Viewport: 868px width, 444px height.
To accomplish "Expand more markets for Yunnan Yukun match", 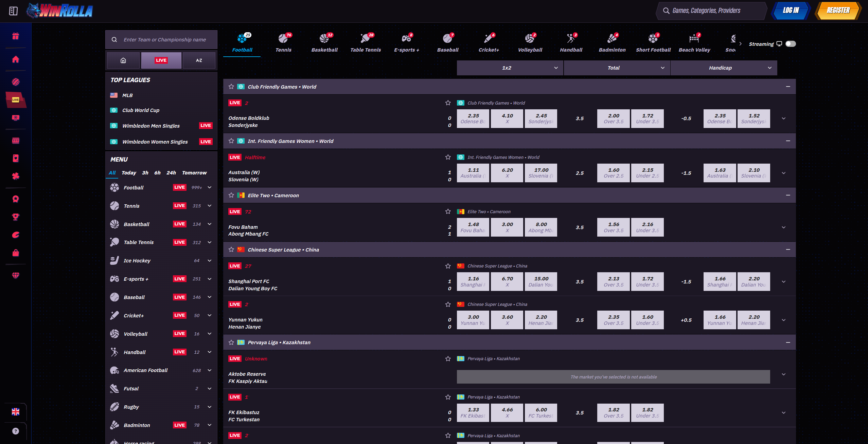I will tap(784, 320).
